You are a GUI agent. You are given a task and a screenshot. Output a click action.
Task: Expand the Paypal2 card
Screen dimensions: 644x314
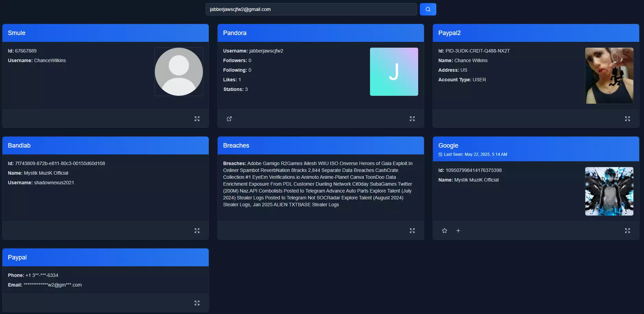tap(628, 119)
